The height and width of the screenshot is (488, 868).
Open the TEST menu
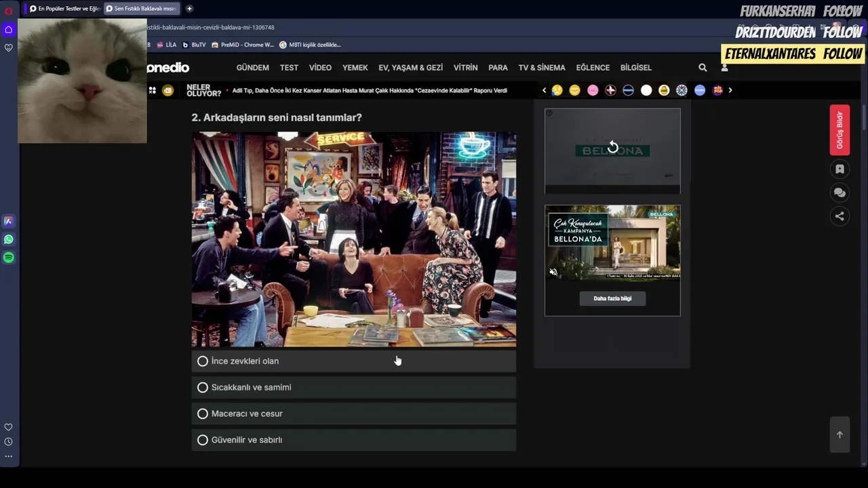coord(289,68)
